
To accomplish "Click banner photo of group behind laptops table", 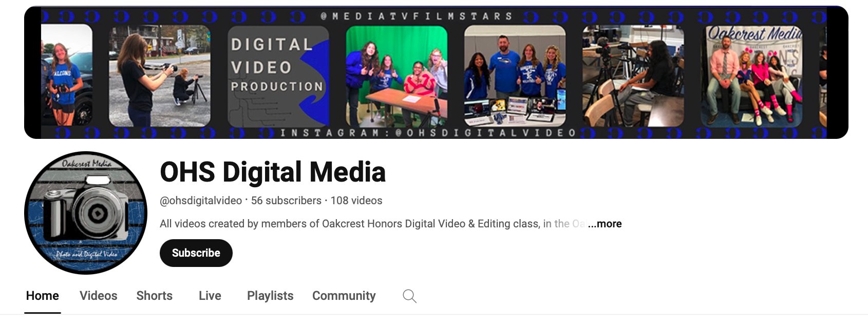I will click(x=515, y=76).
